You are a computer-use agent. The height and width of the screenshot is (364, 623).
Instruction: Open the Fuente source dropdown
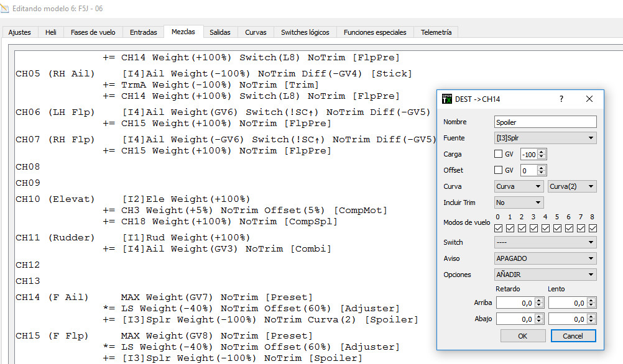coord(545,138)
